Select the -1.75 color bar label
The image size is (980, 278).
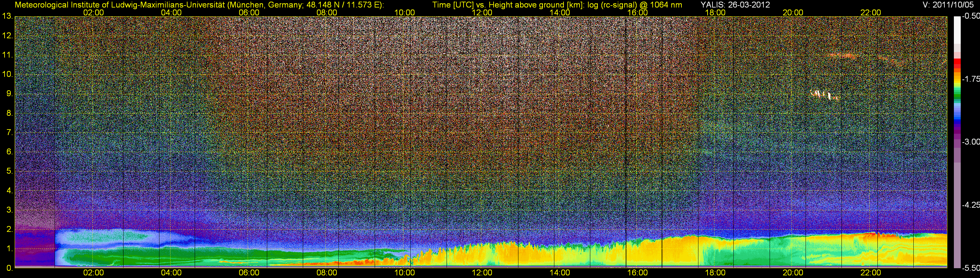click(x=971, y=79)
